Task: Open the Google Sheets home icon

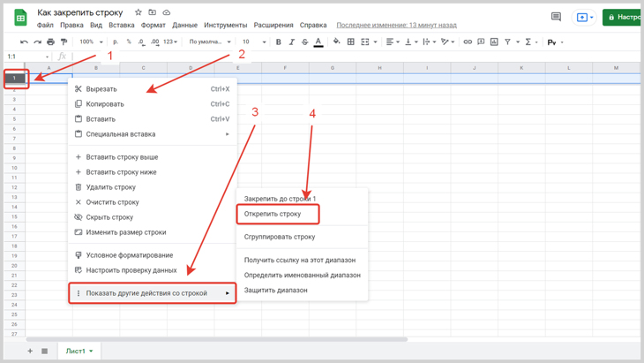Action: [x=20, y=18]
